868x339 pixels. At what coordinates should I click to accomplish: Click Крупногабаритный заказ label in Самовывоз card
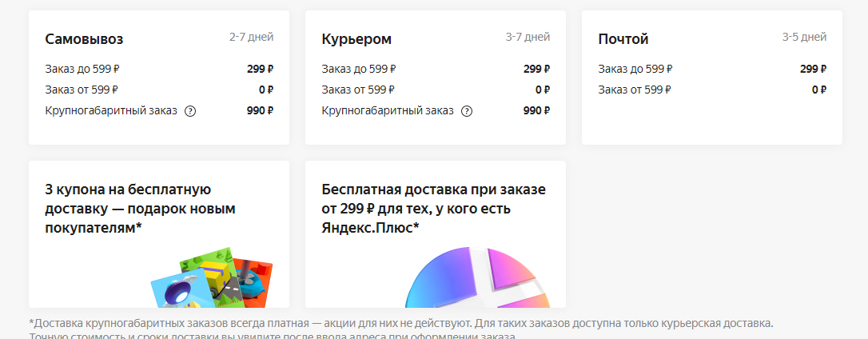(x=111, y=110)
